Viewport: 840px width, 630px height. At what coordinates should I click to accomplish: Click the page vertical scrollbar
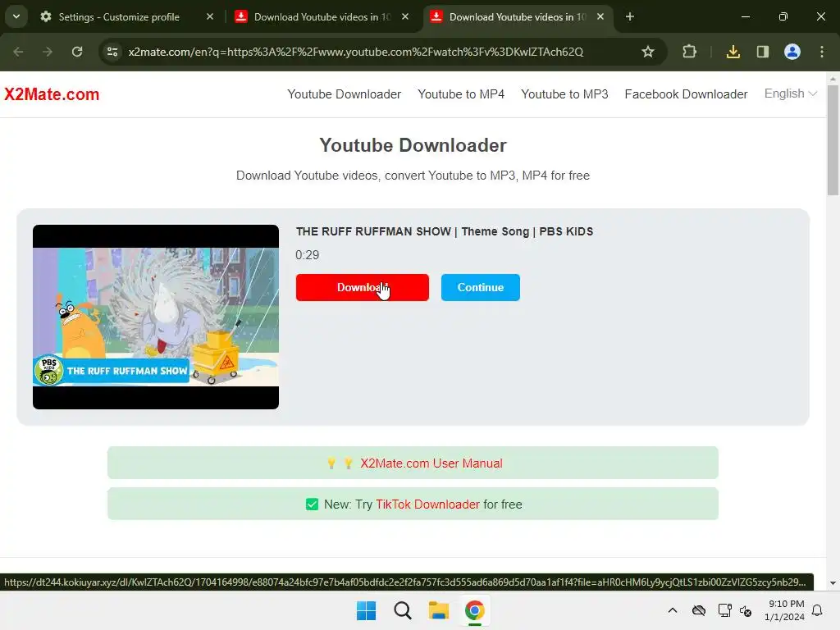(x=833, y=140)
